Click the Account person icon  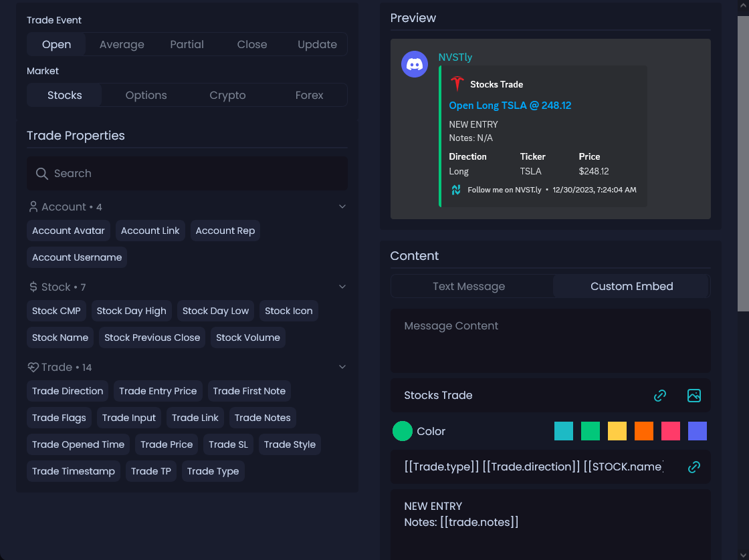coord(33,206)
